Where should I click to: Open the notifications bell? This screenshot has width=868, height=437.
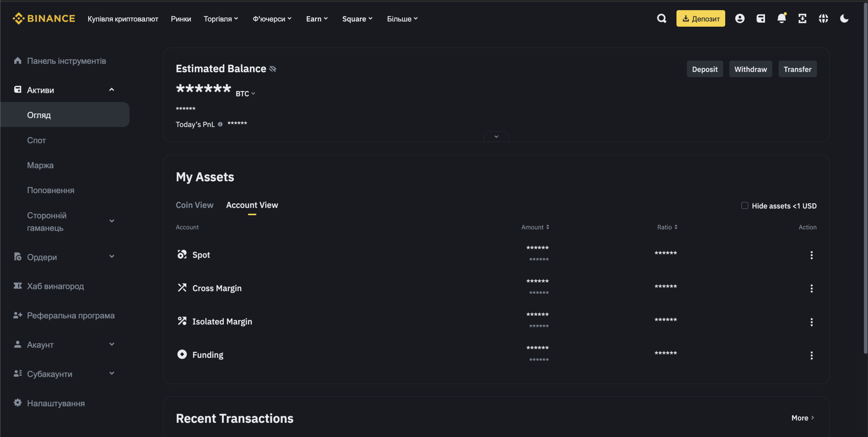(782, 19)
